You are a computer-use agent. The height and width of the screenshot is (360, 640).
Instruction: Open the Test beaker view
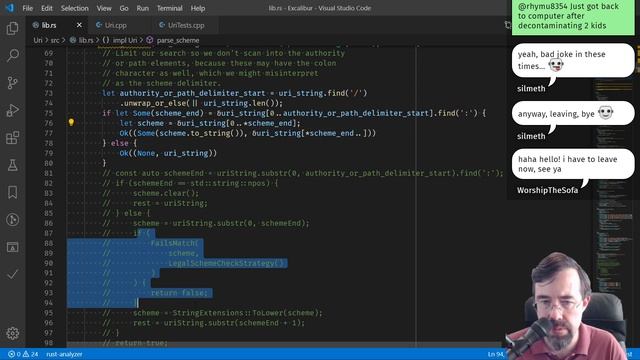pyautogui.click(x=12, y=165)
